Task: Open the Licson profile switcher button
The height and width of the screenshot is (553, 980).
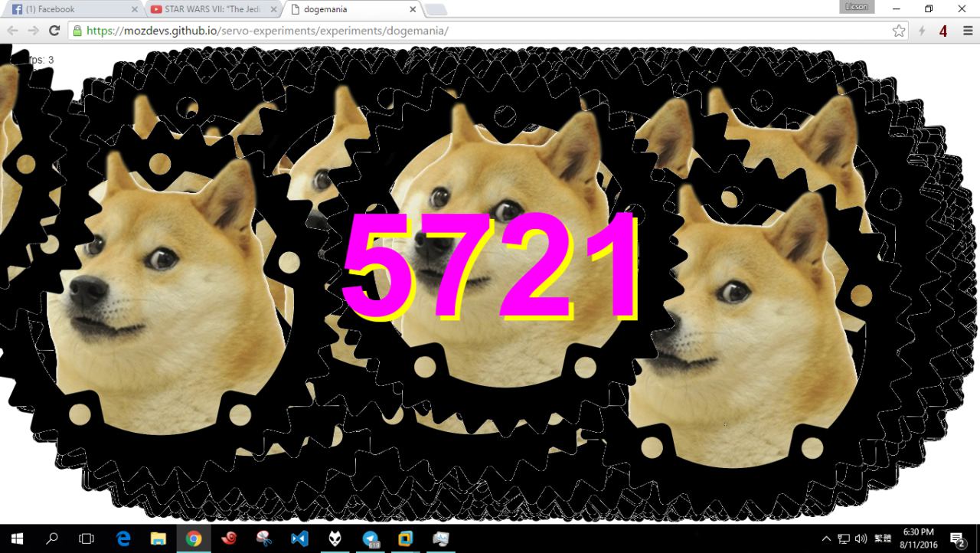Action: coord(857,7)
